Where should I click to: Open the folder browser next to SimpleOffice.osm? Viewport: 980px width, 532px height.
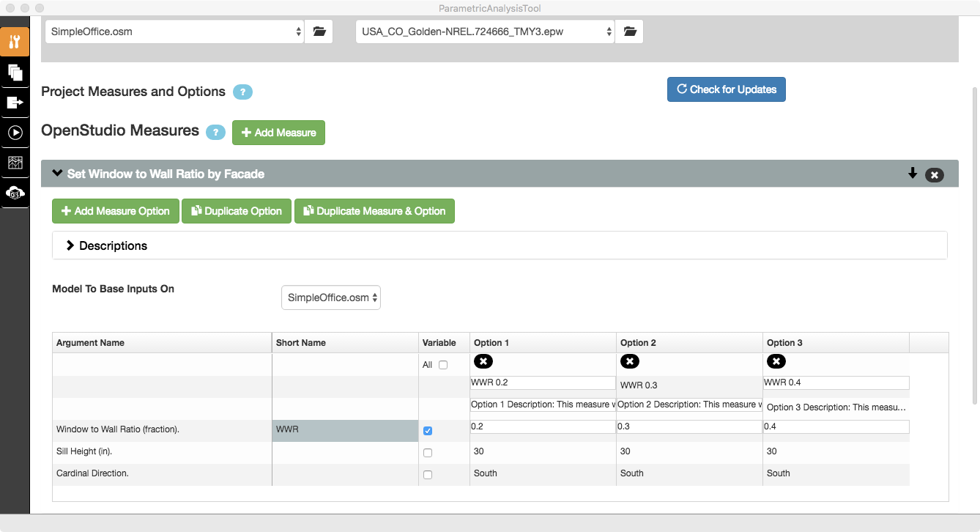318,31
